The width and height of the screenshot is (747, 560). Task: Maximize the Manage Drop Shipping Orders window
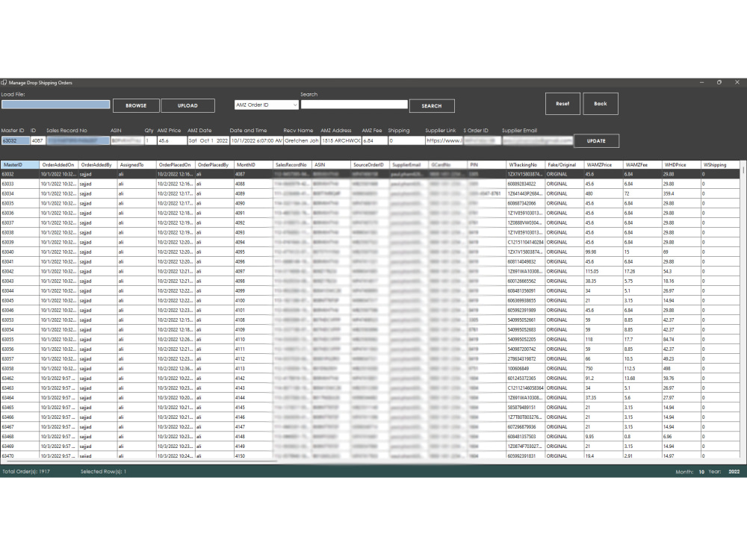click(719, 82)
